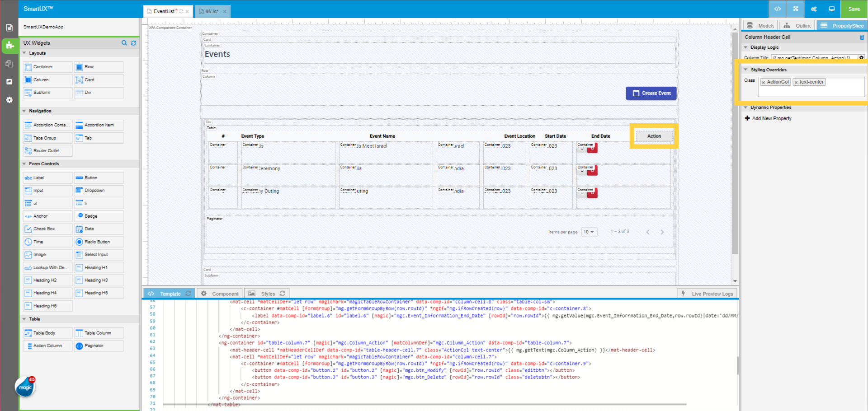Refresh the UX Widgets list

[134, 43]
